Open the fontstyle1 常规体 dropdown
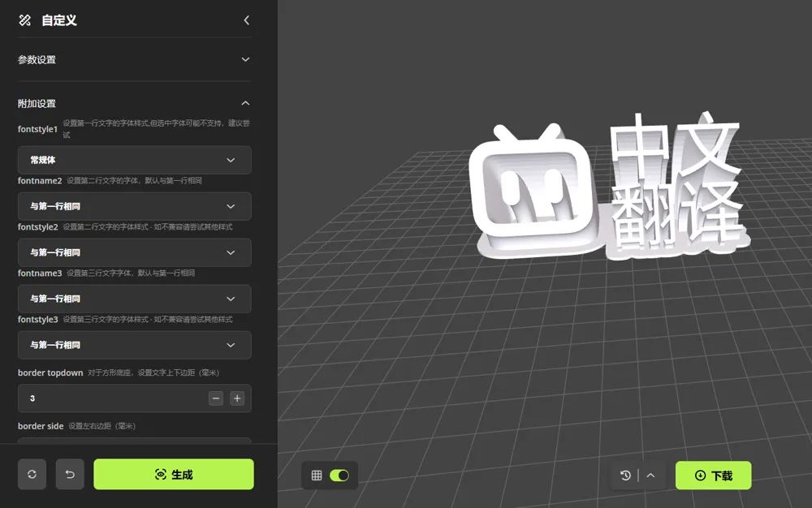This screenshot has height=508, width=812. (x=134, y=160)
